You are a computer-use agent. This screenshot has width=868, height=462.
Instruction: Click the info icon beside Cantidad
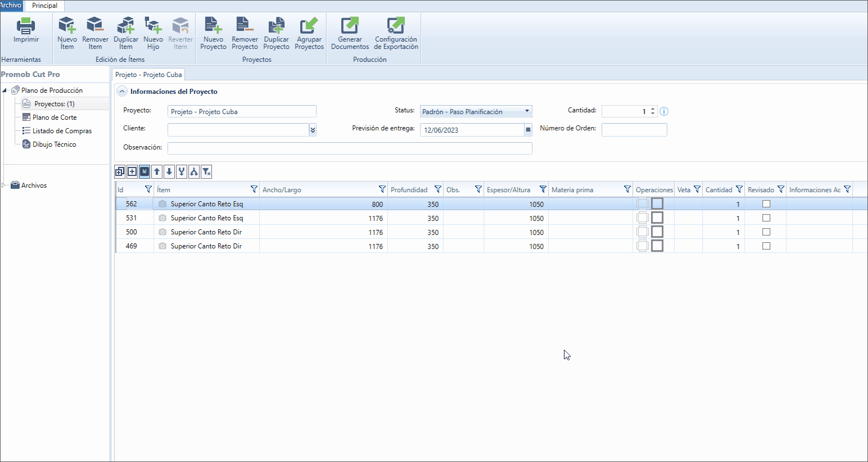coord(664,111)
